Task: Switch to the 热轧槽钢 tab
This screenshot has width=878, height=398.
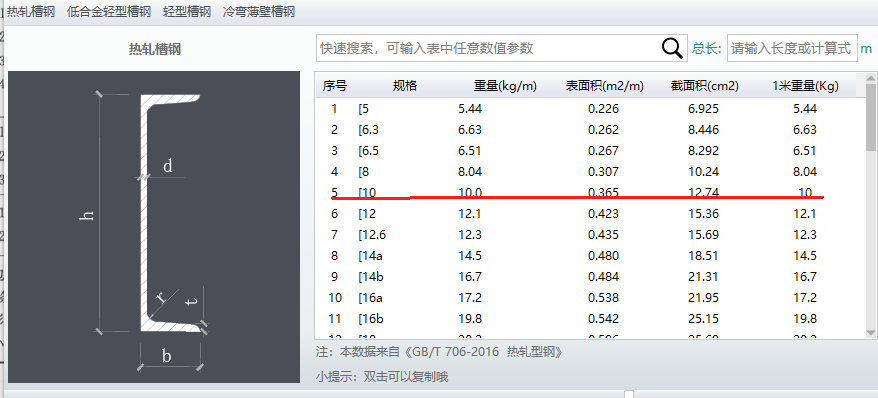Action: pos(31,11)
